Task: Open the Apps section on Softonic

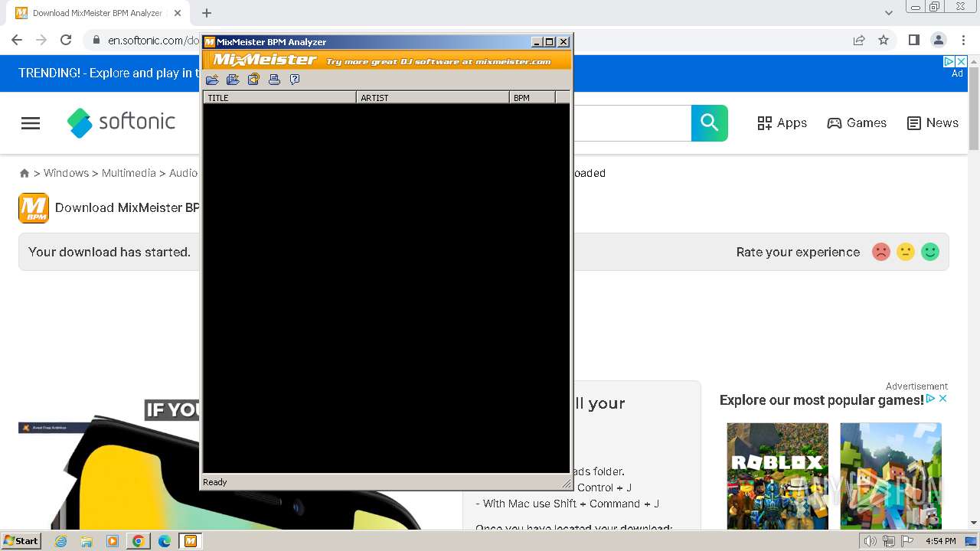Action: tap(782, 123)
